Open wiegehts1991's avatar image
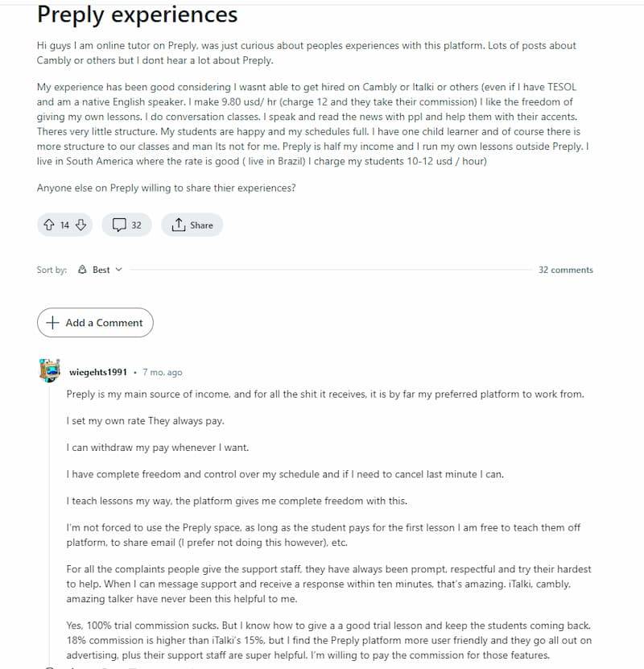644x669 pixels. (x=50, y=370)
